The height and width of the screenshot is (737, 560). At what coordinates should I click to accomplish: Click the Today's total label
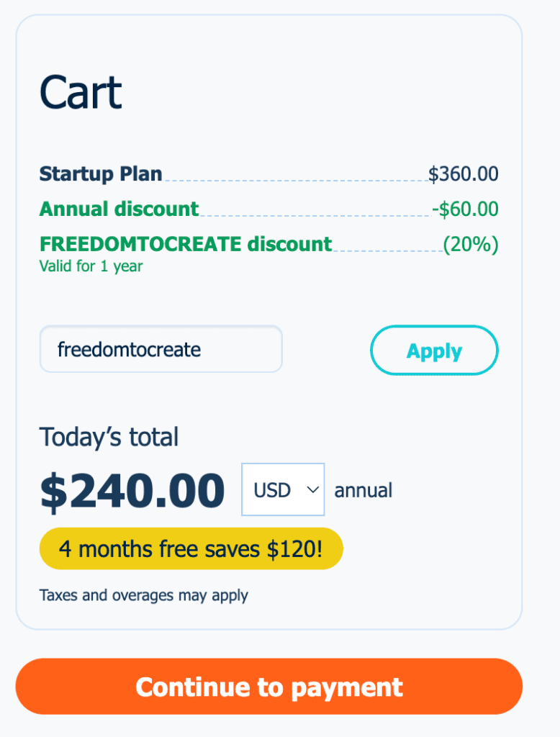point(109,437)
